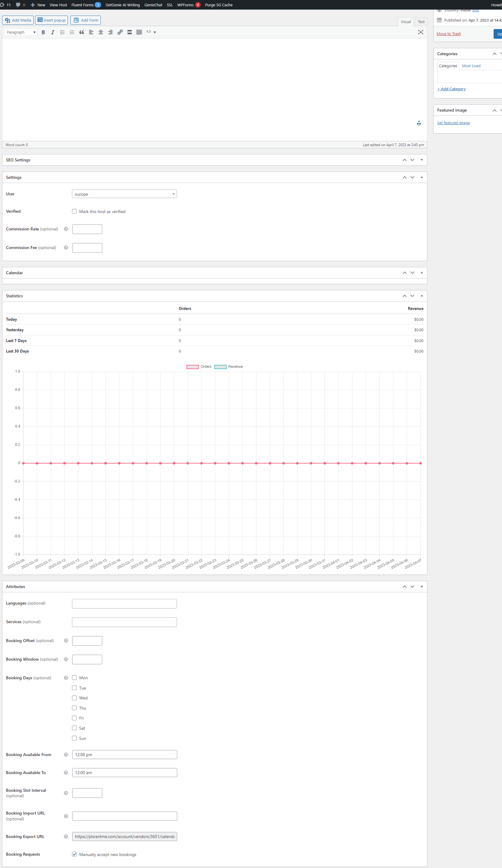
Task: Click the Move to Trash link
Action: pos(449,34)
